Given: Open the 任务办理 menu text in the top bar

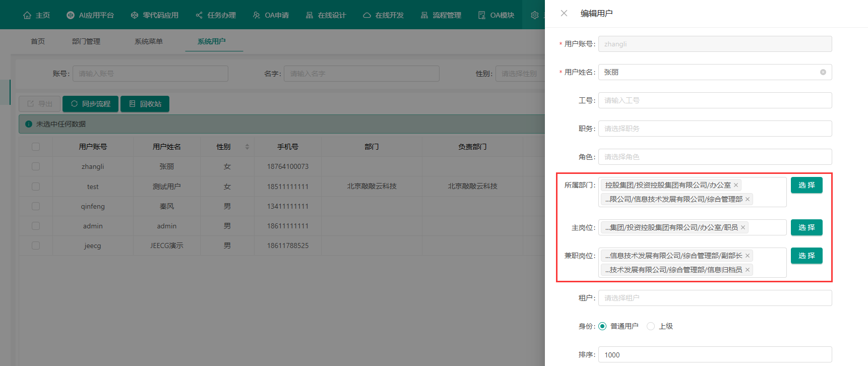Looking at the screenshot, I should pos(222,15).
